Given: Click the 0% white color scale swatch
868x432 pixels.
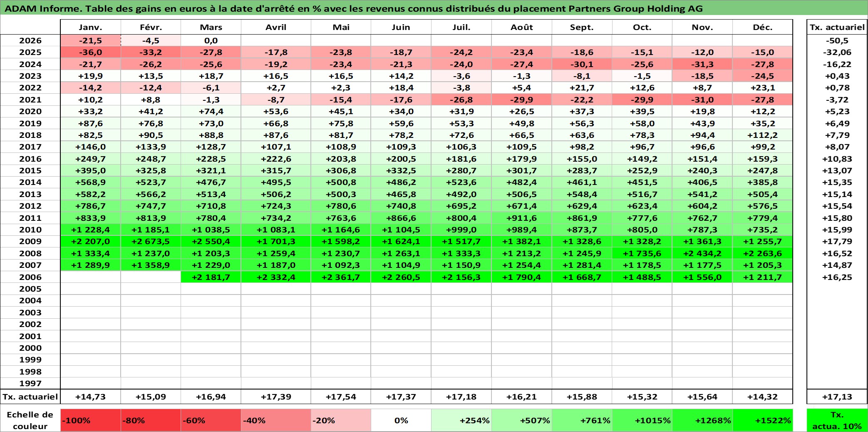Looking at the screenshot, I should point(401,420).
